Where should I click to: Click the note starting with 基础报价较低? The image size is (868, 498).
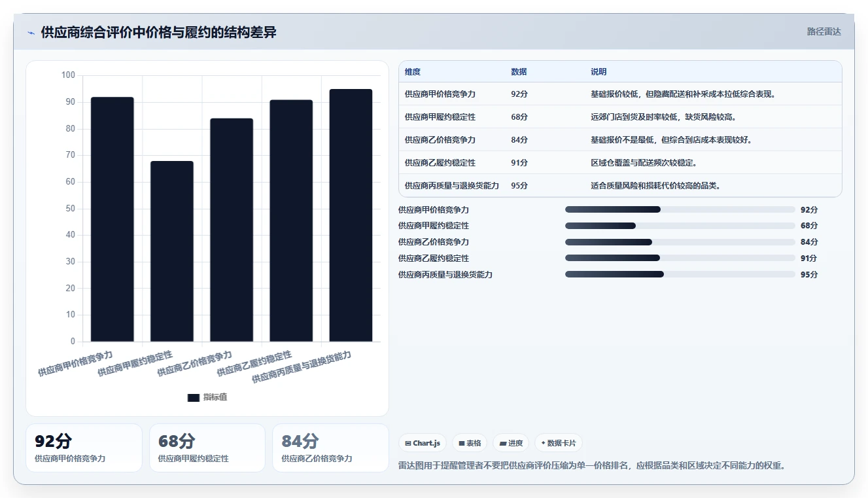pyautogui.click(x=684, y=94)
